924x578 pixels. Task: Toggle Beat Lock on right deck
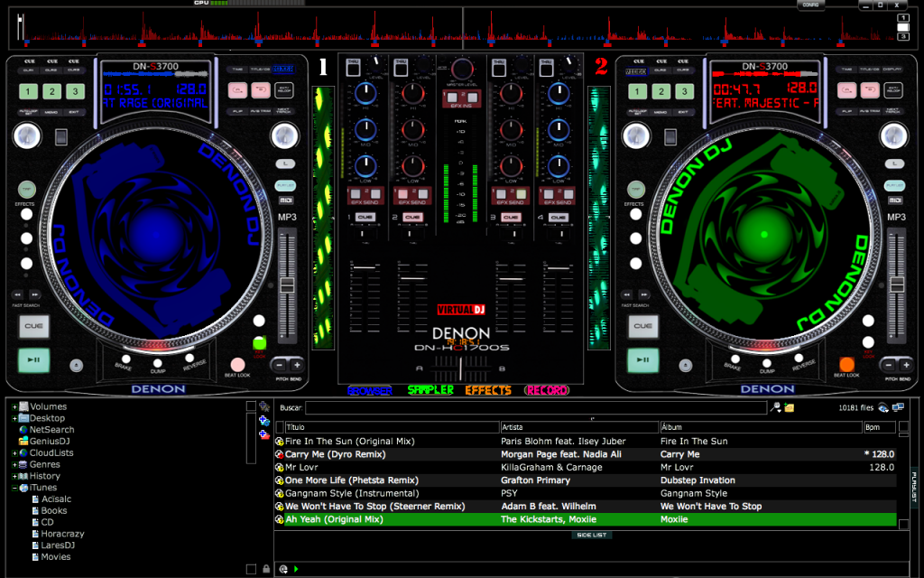(x=846, y=364)
